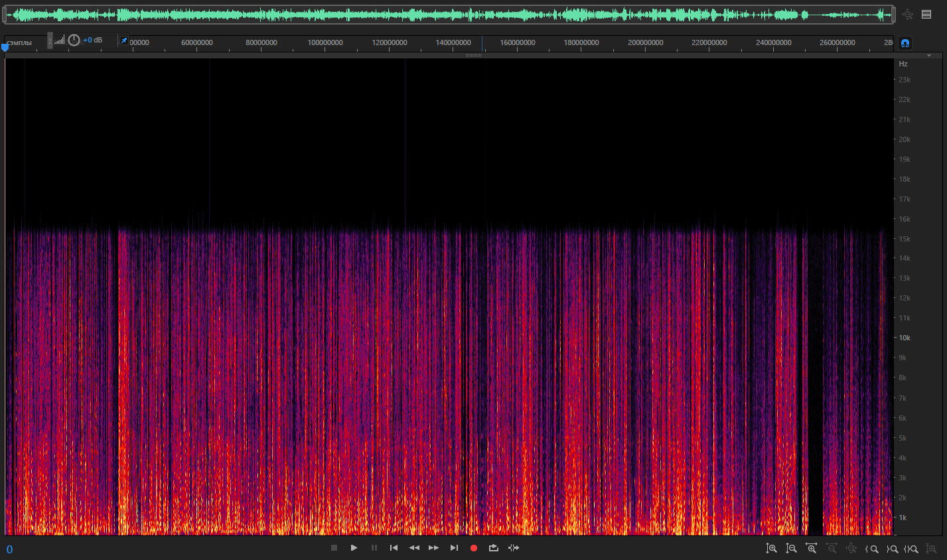The height and width of the screenshot is (560, 947).
Task: Jump to next marker button
Action: point(454,548)
